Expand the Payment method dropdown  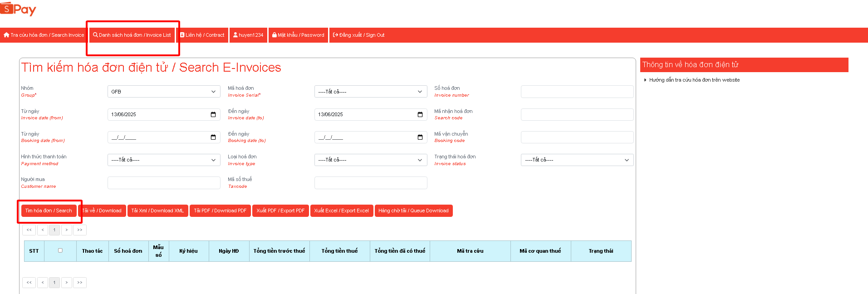click(163, 160)
